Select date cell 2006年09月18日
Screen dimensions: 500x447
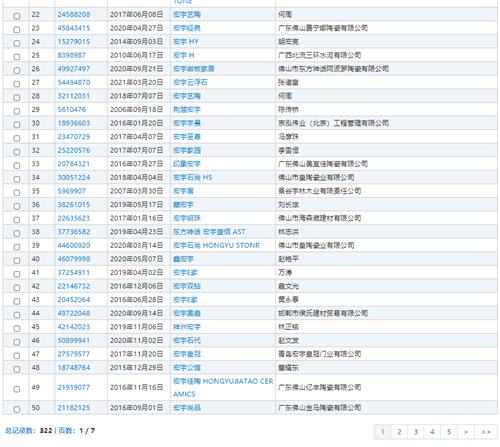[137, 110]
